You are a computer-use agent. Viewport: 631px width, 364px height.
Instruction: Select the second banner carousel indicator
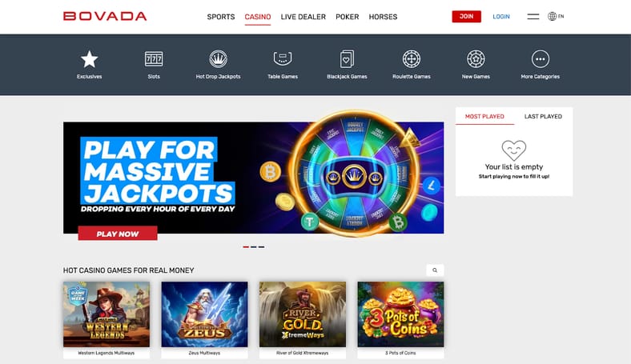coord(254,247)
